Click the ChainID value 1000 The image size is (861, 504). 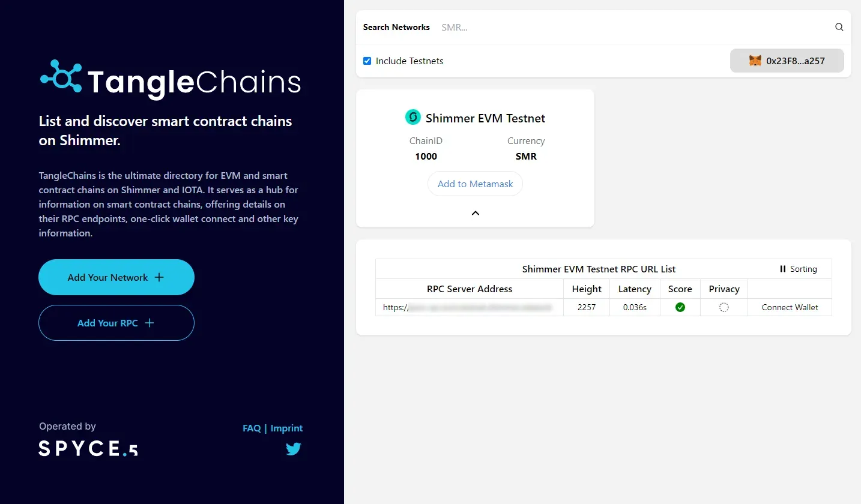click(426, 156)
